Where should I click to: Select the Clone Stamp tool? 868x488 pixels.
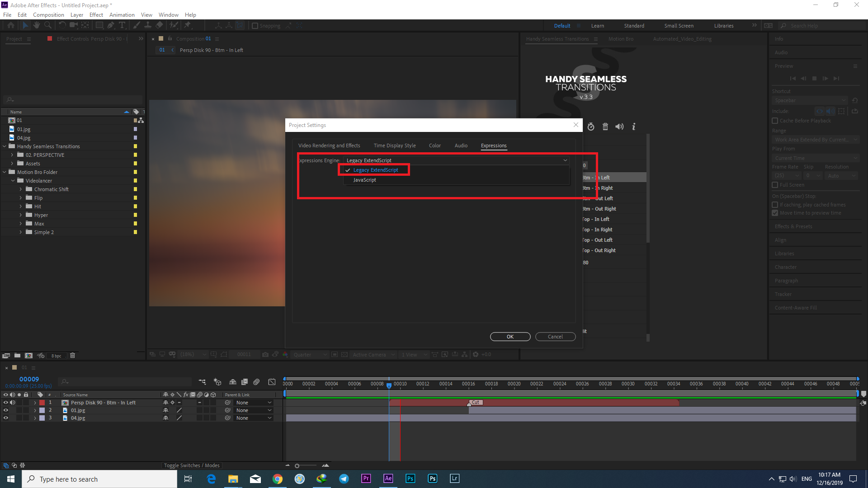pos(148,25)
